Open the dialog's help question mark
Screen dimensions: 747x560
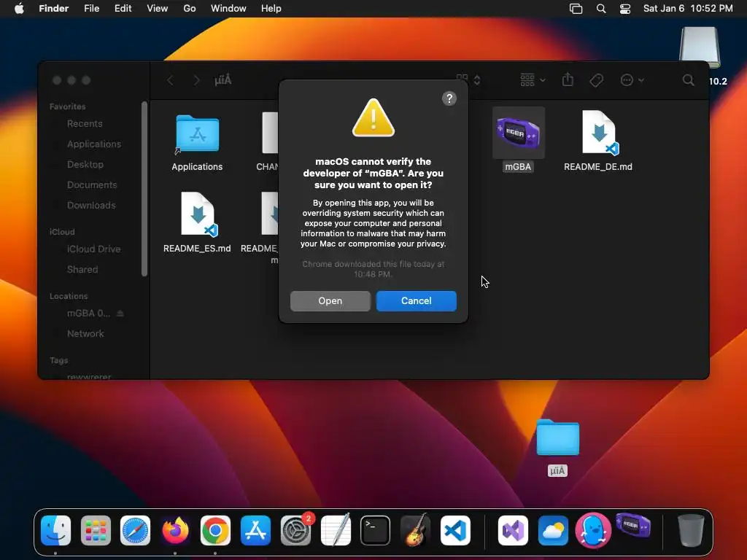(x=449, y=98)
